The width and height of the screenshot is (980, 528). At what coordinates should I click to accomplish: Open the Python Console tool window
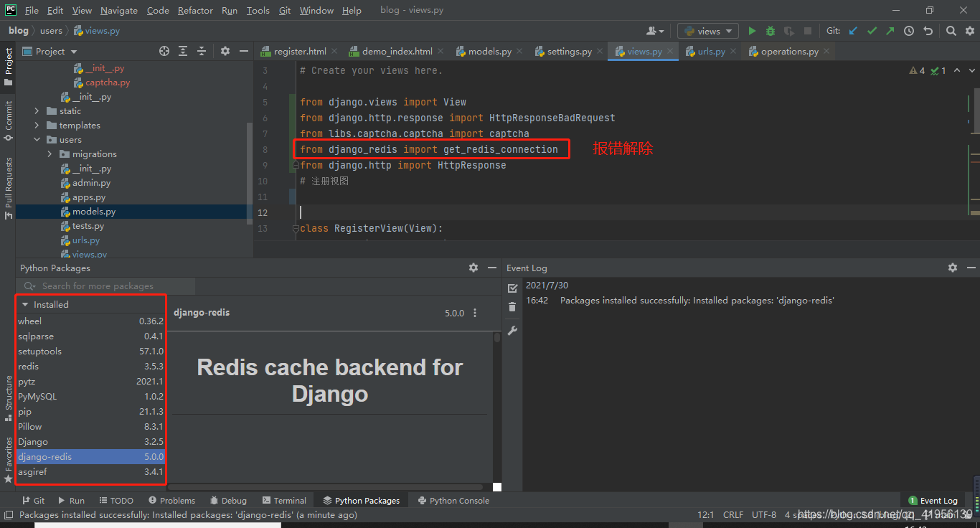(453, 501)
